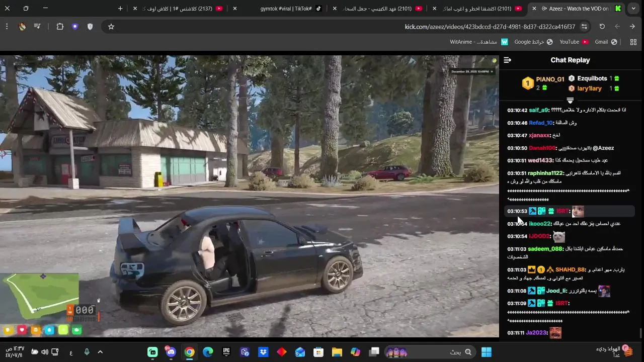The width and height of the screenshot is (644, 362).
Task: Open the Google Maps خرائط bookmark
Action: (x=533, y=42)
